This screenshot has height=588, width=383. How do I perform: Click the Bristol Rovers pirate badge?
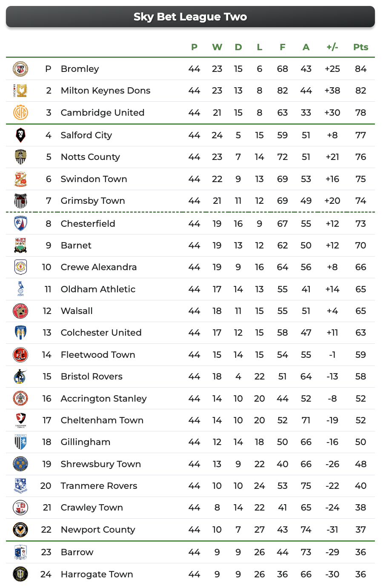pyautogui.click(x=20, y=377)
